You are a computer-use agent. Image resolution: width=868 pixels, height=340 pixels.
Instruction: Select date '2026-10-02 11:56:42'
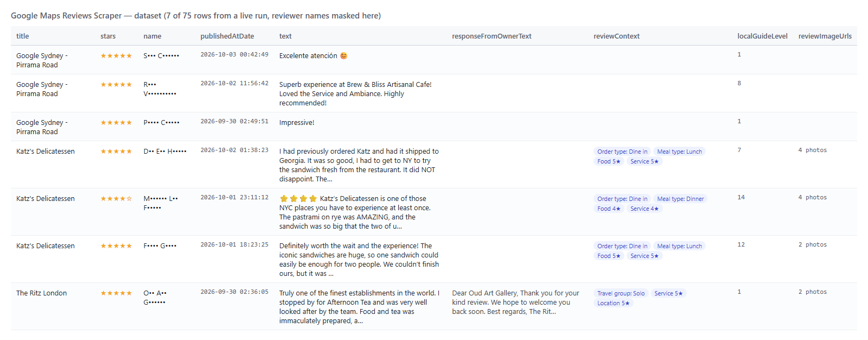234,83
